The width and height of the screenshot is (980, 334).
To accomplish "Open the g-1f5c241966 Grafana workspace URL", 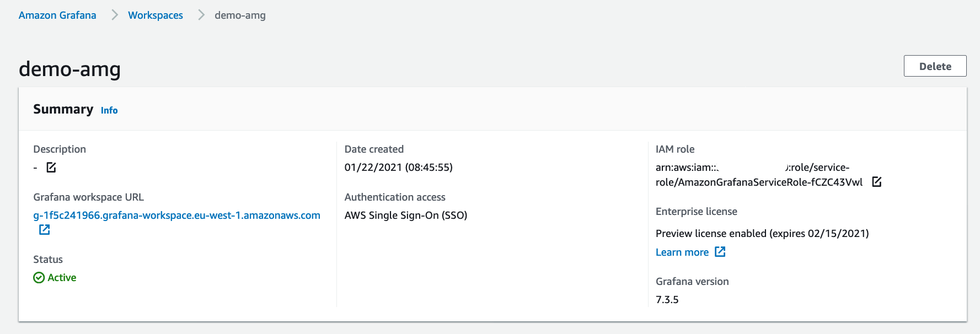I will coord(176,216).
